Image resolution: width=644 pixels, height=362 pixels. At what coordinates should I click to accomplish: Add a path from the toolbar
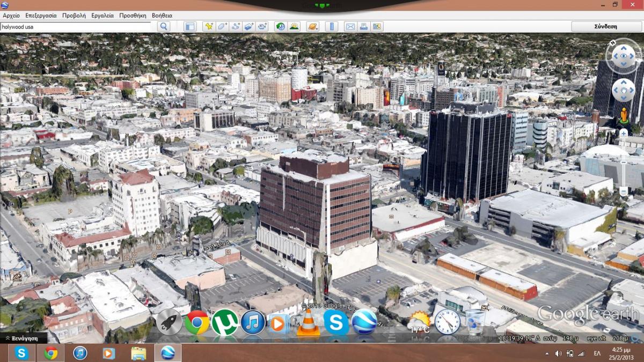coord(235,26)
